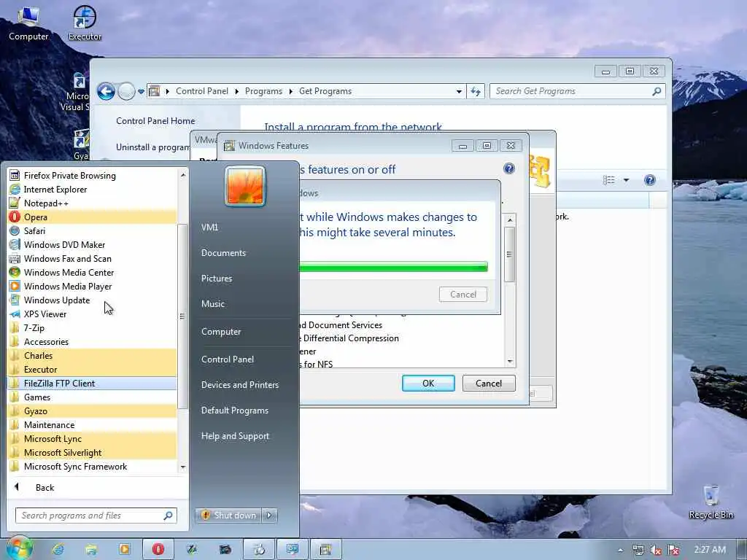
Task: Expand the FileZilla FTP Client folder
Action: click(x=92, y=383)
